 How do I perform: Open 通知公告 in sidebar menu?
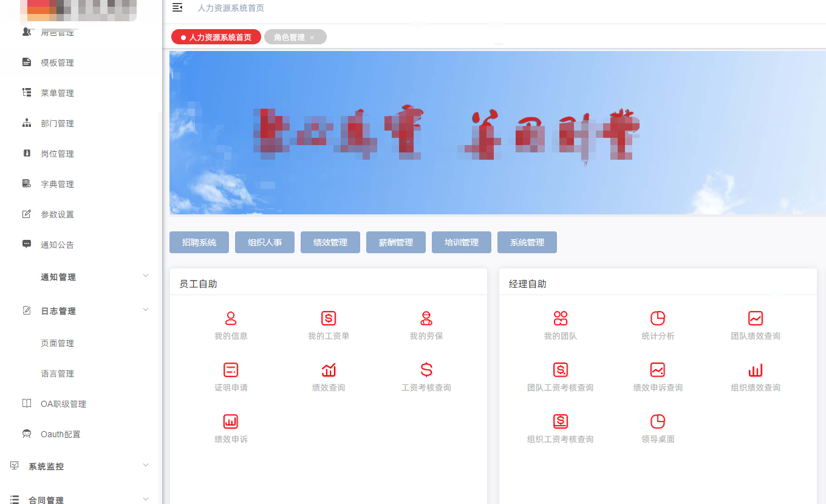(x=58, y=245)
